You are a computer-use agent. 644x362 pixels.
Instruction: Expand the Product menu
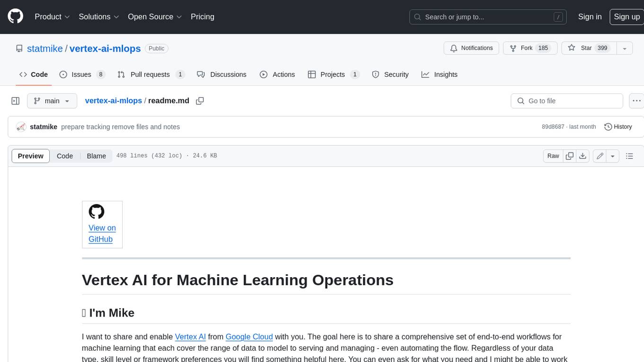click(52, 17)
